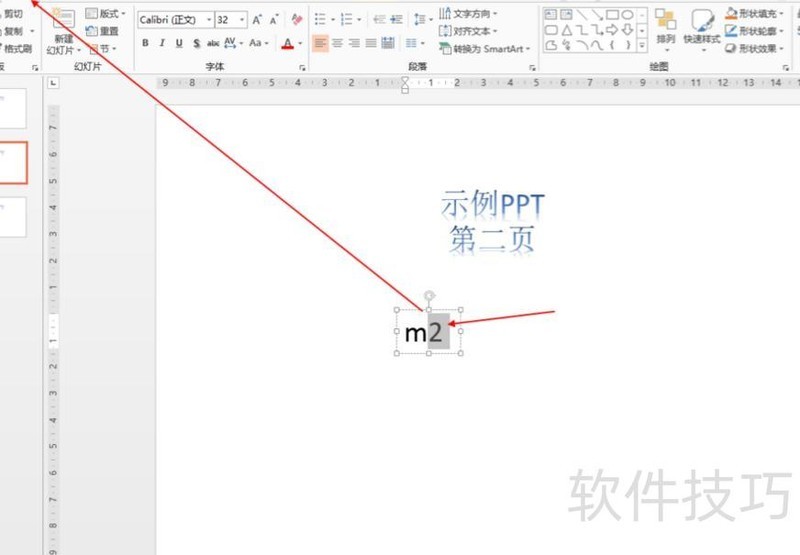Image resolution: width=800 pixels, height=555 pixels.
Task: Justify the paragraph text
Action: pos(371,43)
